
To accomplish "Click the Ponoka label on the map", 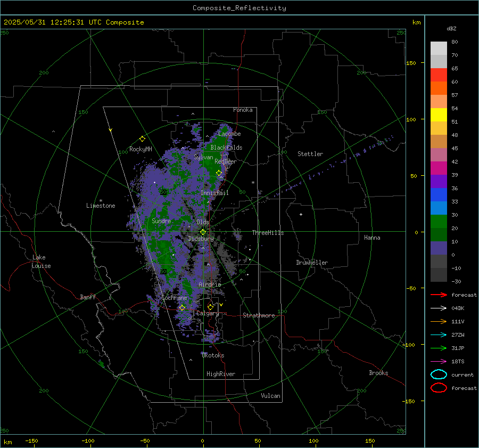I will pos(243,110).
